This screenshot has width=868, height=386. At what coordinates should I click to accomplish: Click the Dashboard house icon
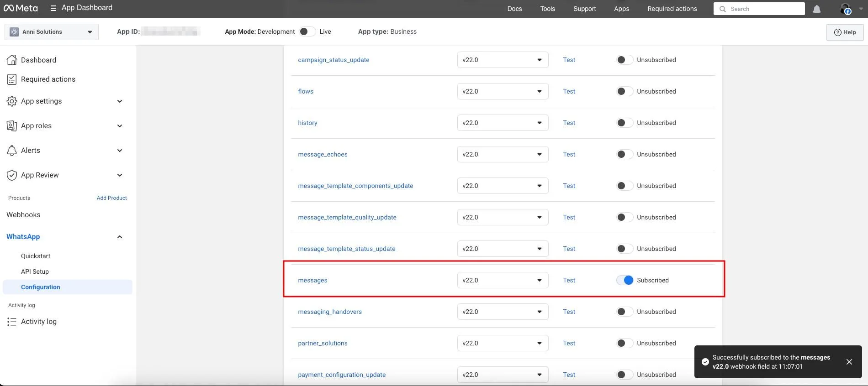click(x=12, y=60)
